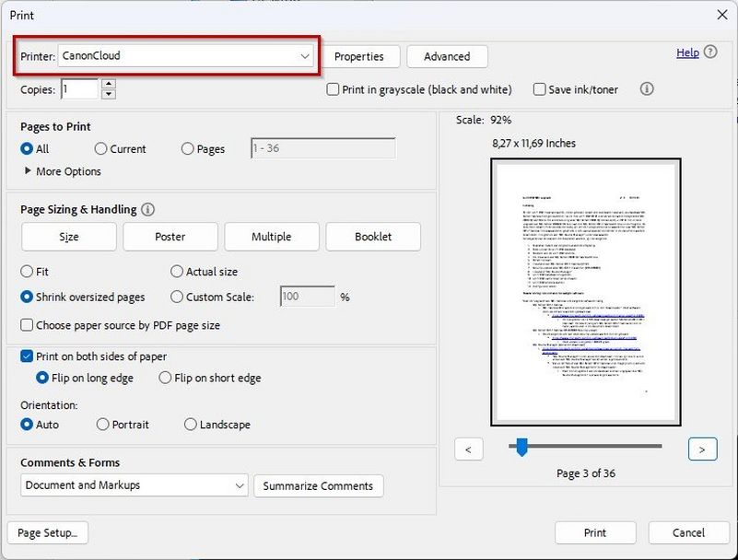Switch to the Poster sizing option
Image resolution: width=738 pixels, height=560 pixels.
pyautogui.click(x=170, y=237)
